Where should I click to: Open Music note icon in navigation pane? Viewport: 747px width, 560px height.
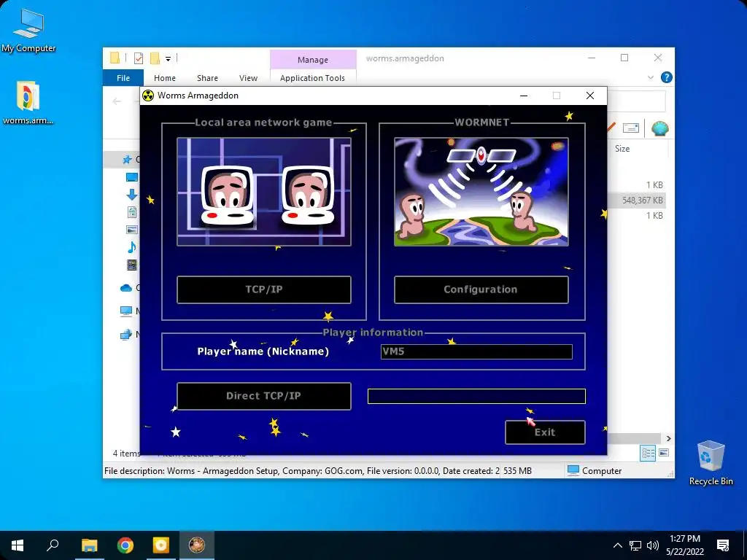coord(132,247)
